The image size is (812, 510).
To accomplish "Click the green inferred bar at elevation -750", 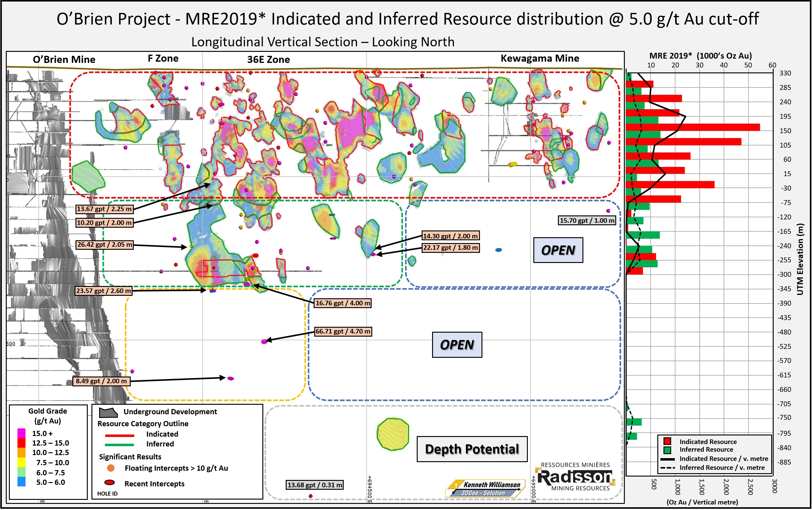I will [x=634, y=422].
